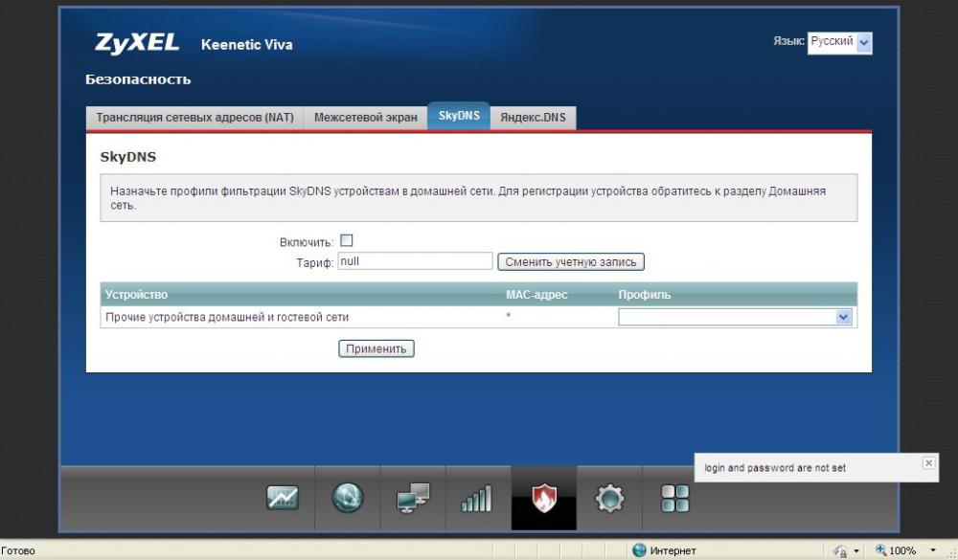Click into the 'Тариф' field showing null

point(415,261)
